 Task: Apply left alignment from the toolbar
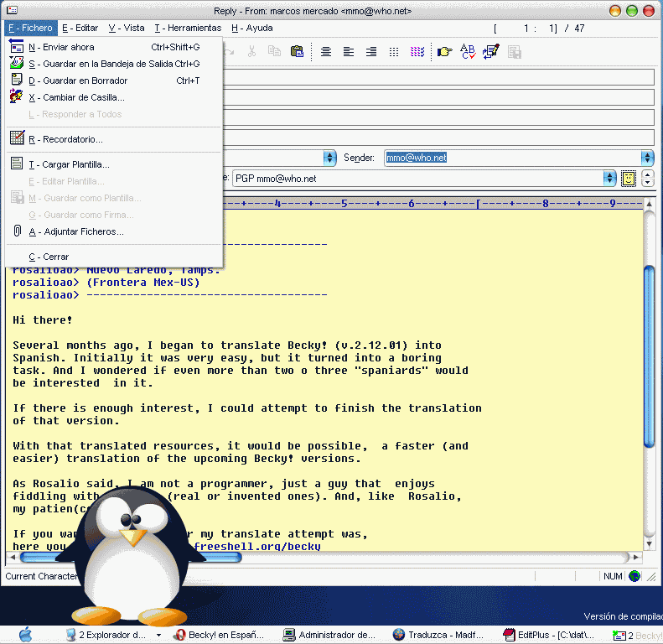pos(349,52)
